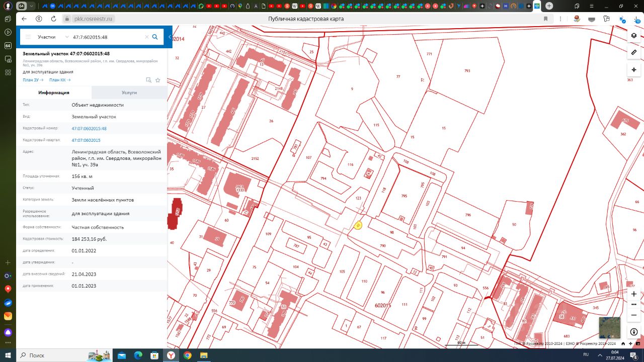The height and width of the screenshot is (362, 644).
Task: Select the ruler measurement tool
Action: [633, 52]
